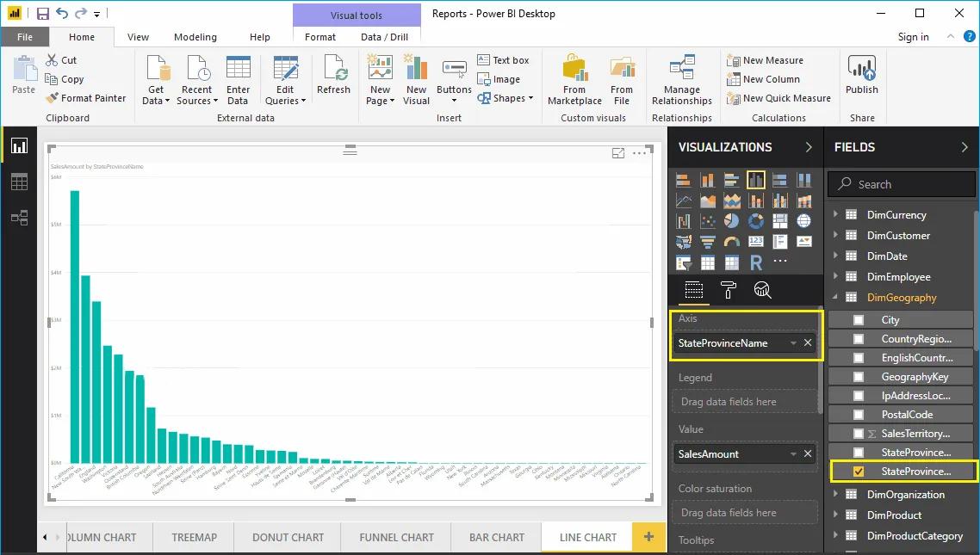Select the Gauge visualization icon

[731, 242]
